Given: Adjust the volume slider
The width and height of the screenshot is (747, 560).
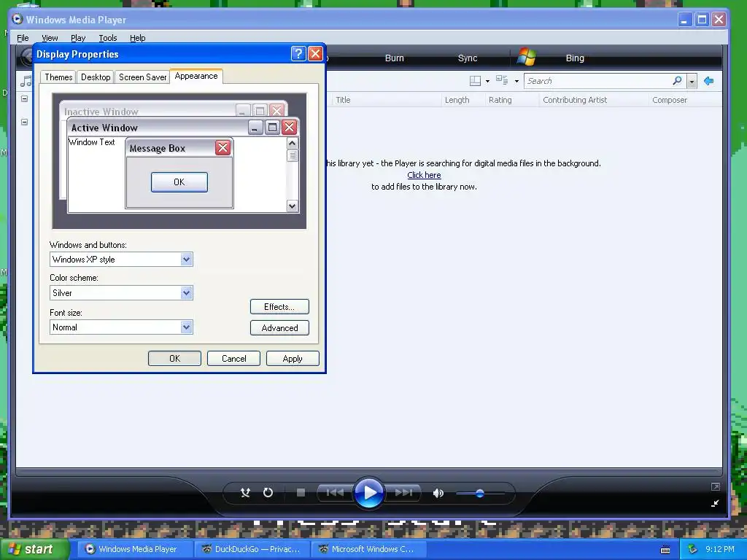Looking at the screenshot, I should [x=480, y=494].
